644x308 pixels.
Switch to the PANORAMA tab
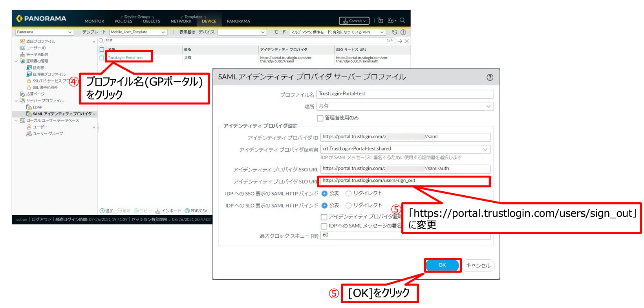pyautogui.click(x=238, y=21)
